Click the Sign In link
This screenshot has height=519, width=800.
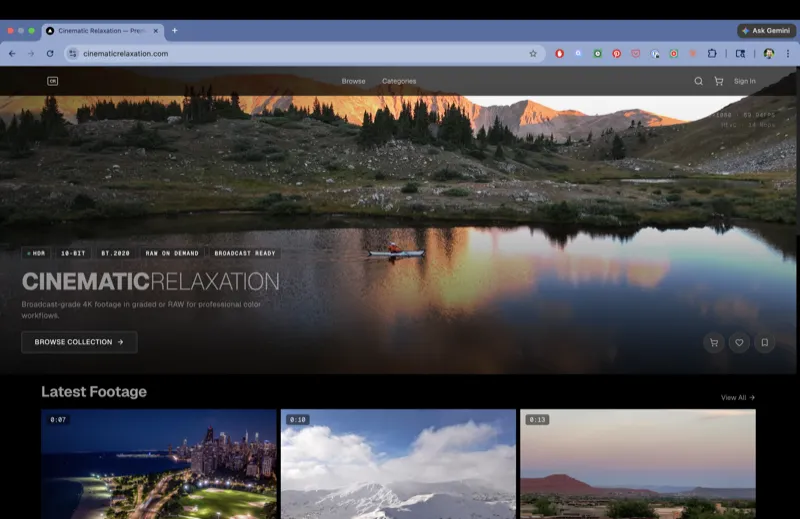coord(744,81)
